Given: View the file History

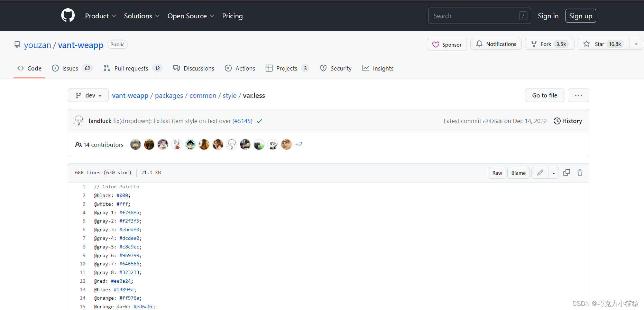Looking at the screenshot, I should pos(568,121).
